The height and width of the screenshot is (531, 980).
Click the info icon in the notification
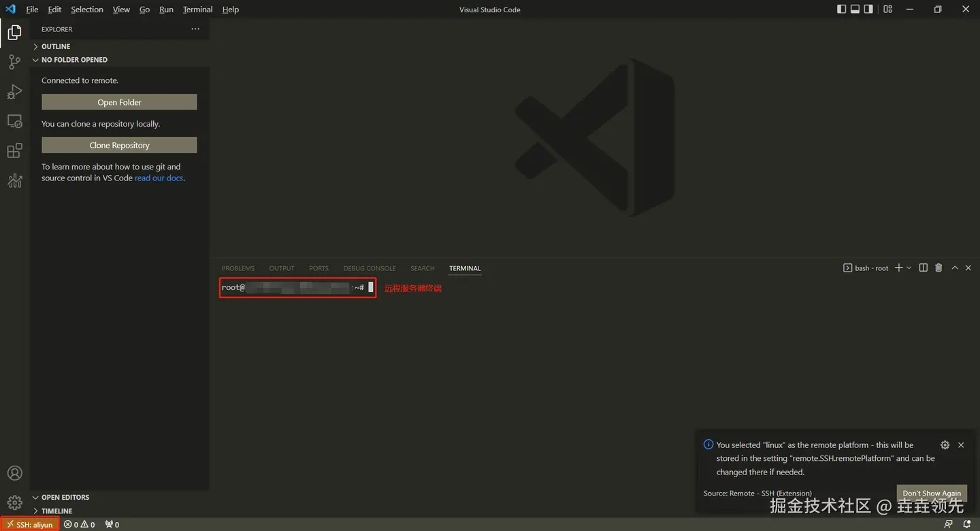pyautogui.click(x=708, y=445)
